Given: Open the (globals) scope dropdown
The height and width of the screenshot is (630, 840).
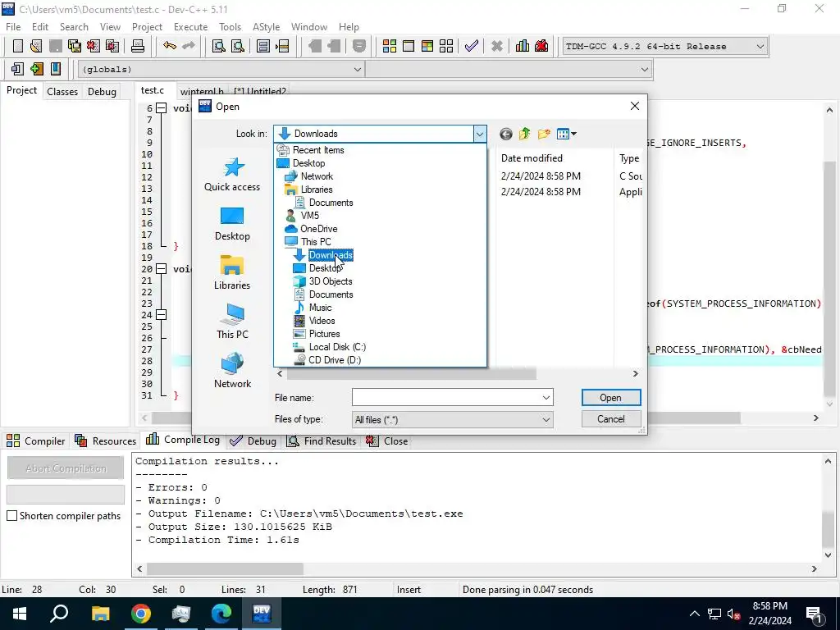Looking at the screenshot, I should pyautogui.click(x=358, y=69).
